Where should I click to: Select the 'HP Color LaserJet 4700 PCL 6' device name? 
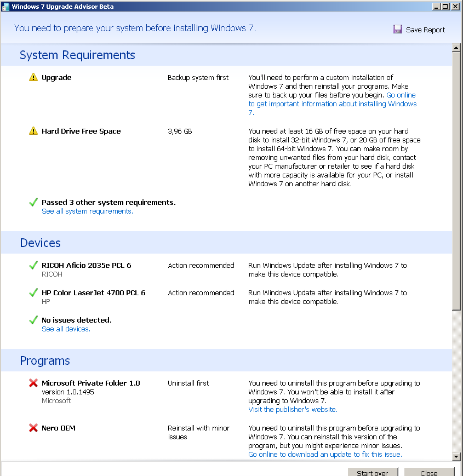pyautogui.click(x=94, y=293)
